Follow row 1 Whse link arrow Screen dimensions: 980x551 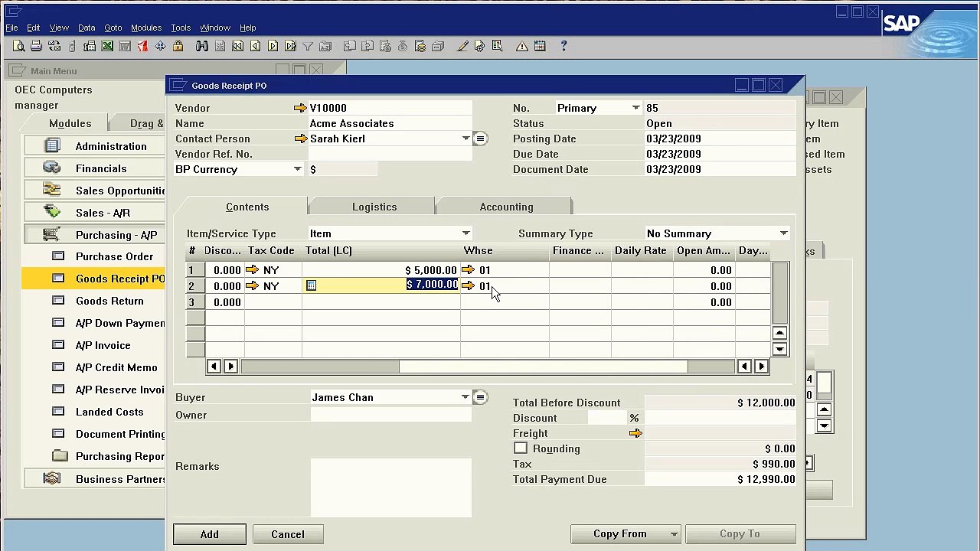(468, 270)
